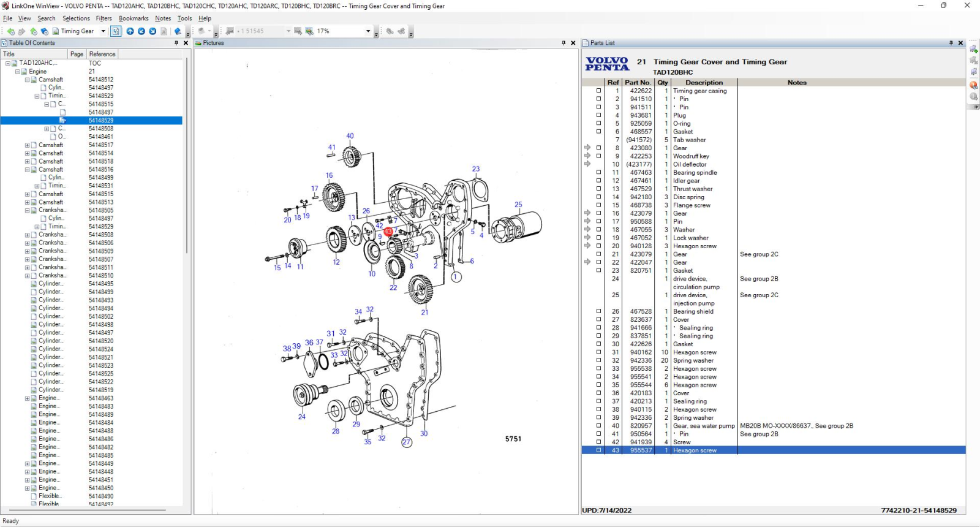Pin the Table Of Contents panel
Image resolution: width=980 pixels, height=527 pixels.
point(176,43)
